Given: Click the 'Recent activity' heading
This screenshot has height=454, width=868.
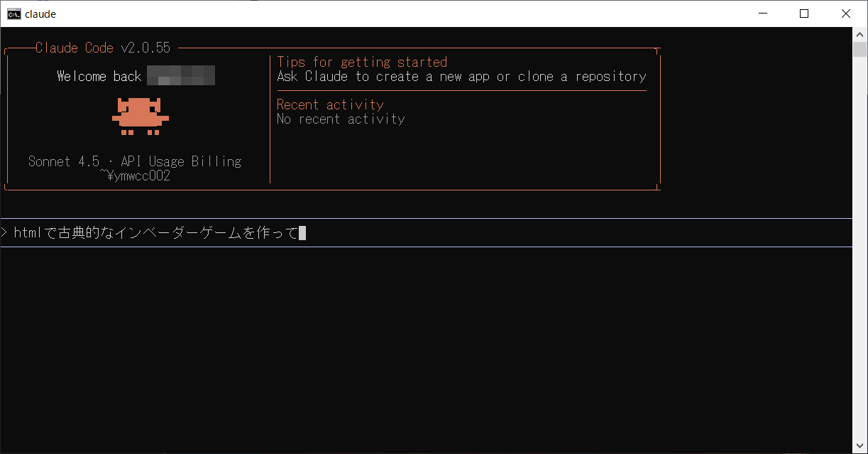Looking at the screenshot, I should pyautogui.click(x=330, y=104).
